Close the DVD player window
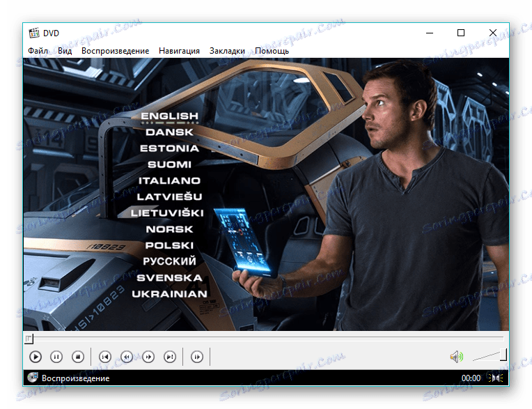This screenshot has height=409, width=532. click(x=492, y=33)
